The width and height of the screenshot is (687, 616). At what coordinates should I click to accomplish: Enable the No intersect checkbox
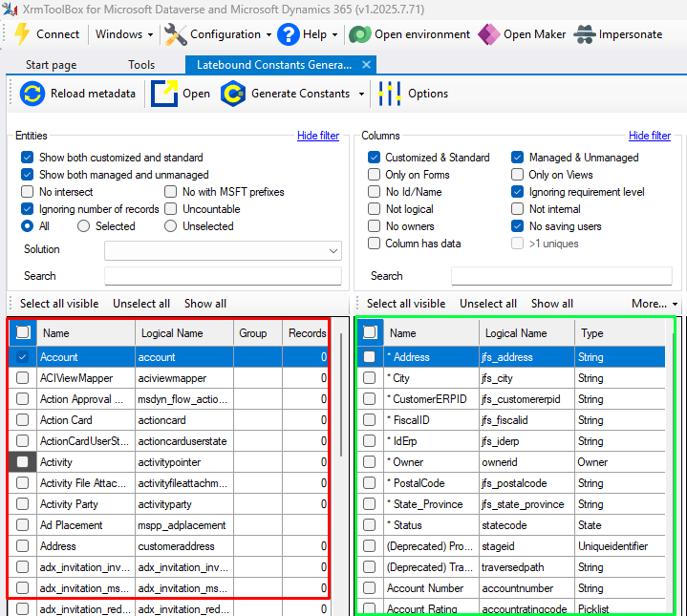coord(27,191)
